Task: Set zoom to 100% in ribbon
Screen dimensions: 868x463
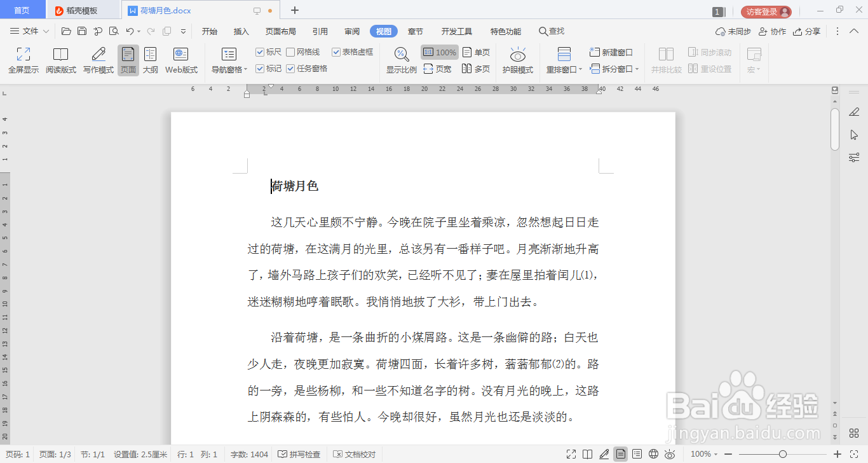Action: coord(440,52)
